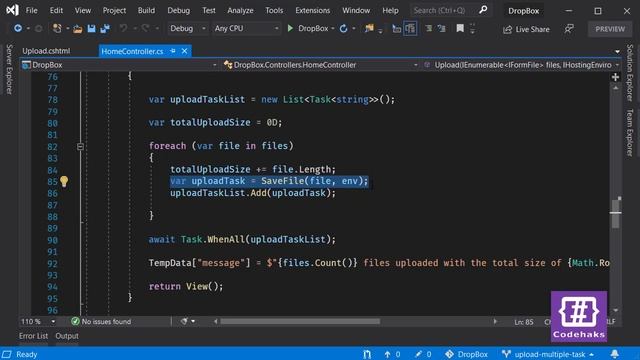
Task: Click the No issues found indicator
Action: click(x=101, y=322)
